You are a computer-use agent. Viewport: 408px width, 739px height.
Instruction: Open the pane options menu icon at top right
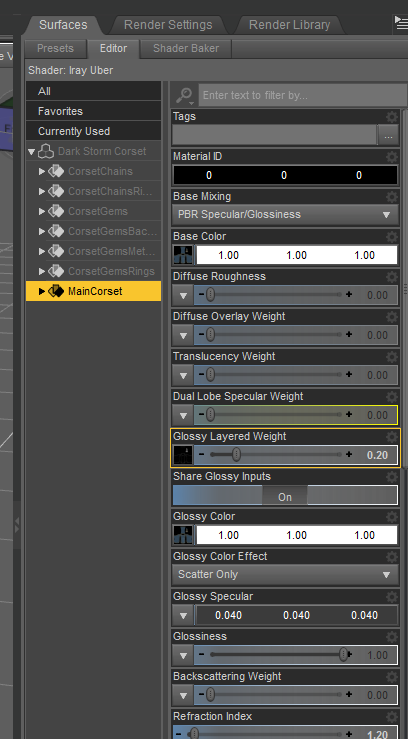click(400, 25)
